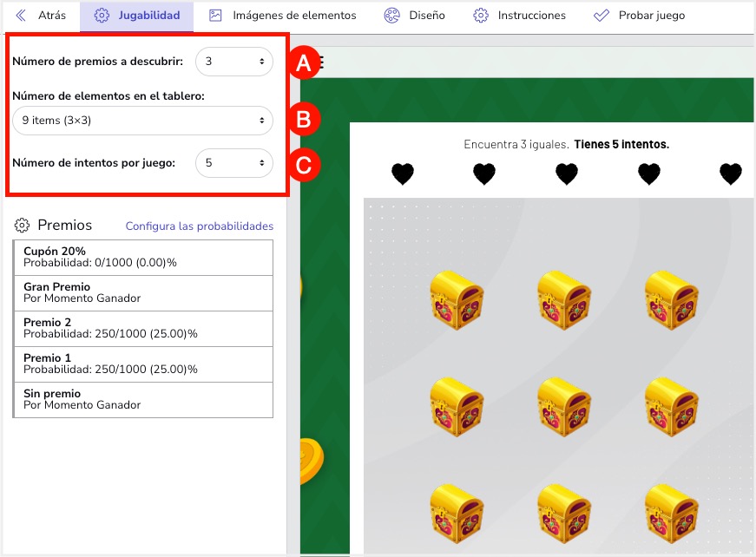
Task: Switch to the Diseño tab
Action: click(415, 16)
